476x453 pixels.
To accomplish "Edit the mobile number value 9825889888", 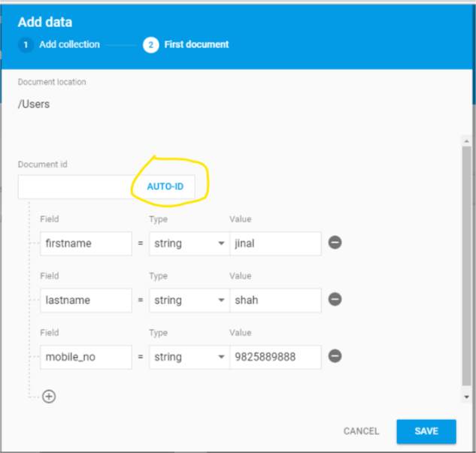I will (x=275, y=358).
